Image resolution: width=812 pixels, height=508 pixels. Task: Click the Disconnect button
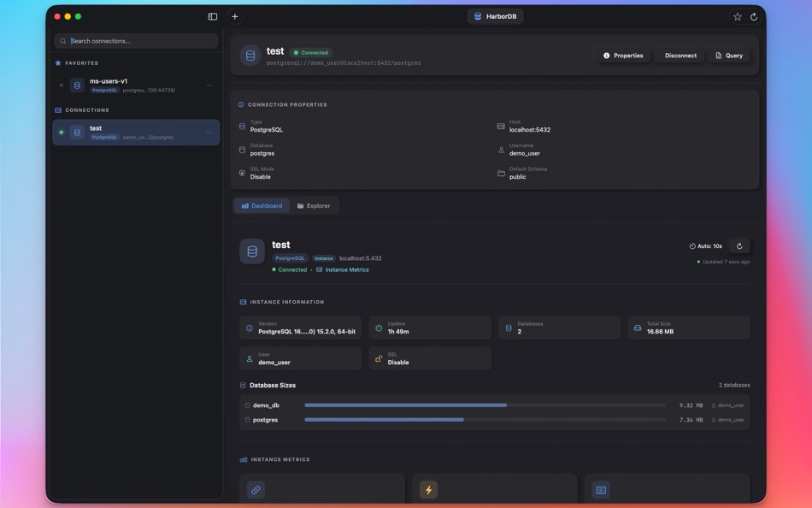tap(680, 56)
